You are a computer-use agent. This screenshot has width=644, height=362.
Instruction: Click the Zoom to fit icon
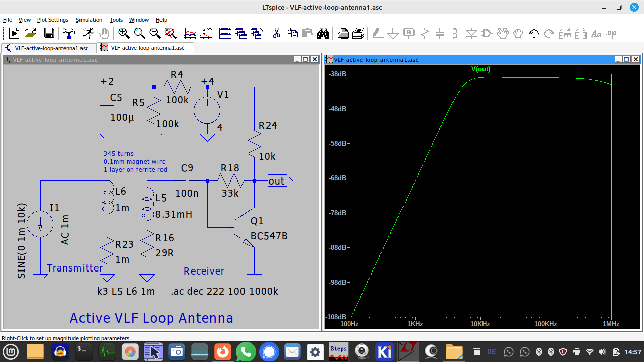(171, 33)
